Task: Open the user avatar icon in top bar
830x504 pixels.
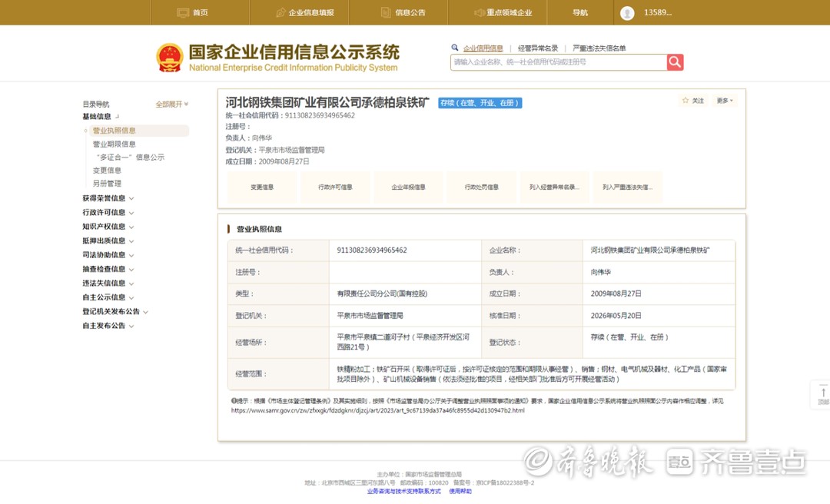Action: tap(627, 13)
